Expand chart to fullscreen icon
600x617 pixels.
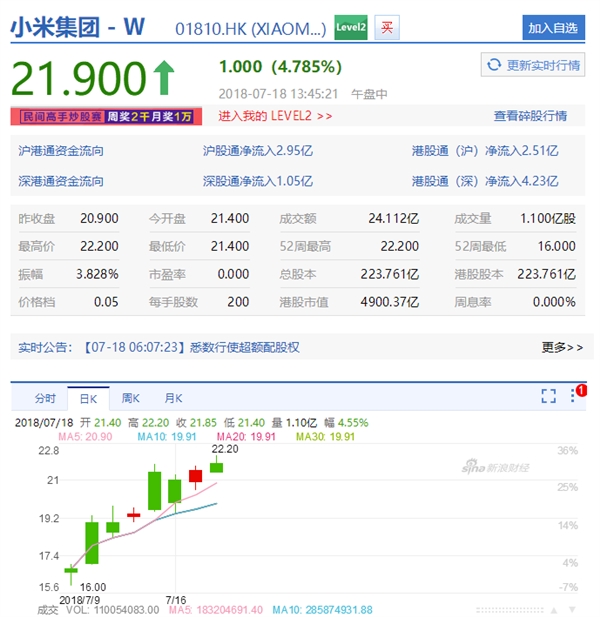tap(548, 396)
